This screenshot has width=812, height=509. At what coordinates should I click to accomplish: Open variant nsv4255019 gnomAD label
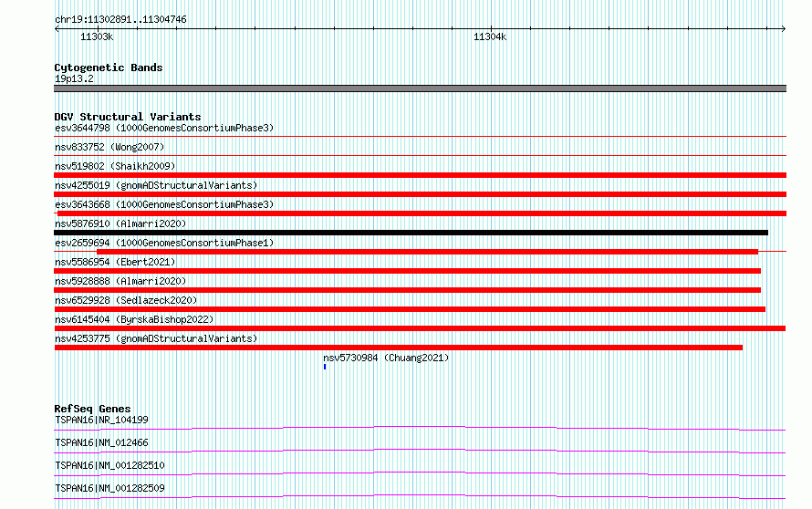point(156,185)
